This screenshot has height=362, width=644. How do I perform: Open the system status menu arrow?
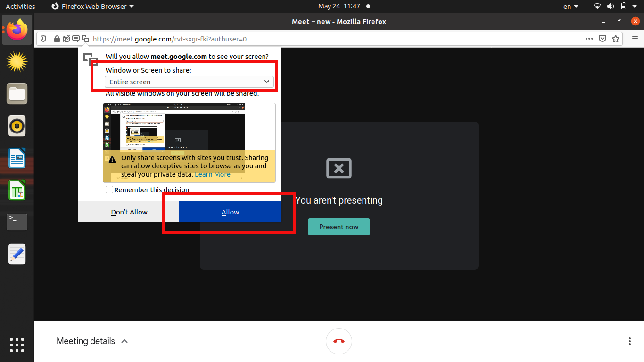[x=636, y=6]
